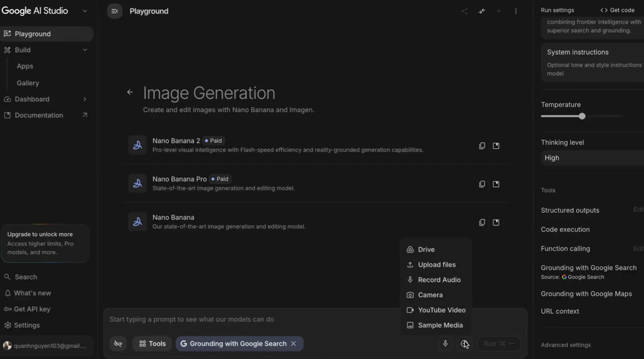Open Nano Banana 2 details icon
Image resolution: width=644 pixels, height=359 pixels.
coord(496,146)
